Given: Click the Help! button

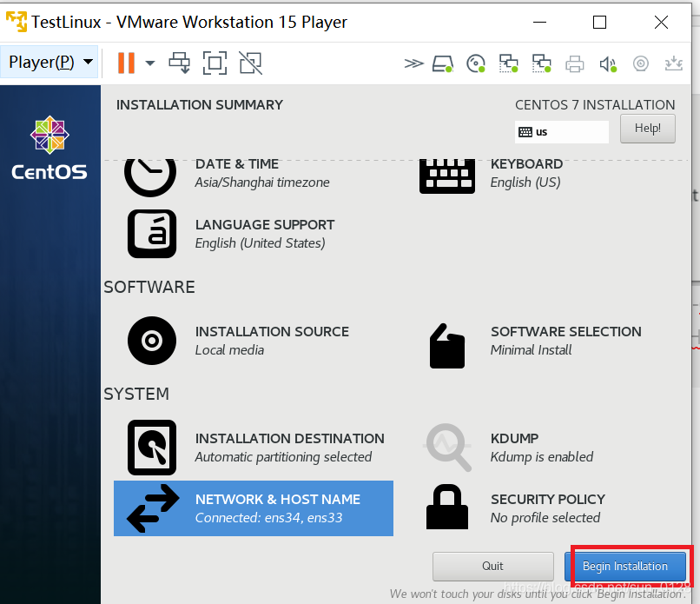Looking at the screenshot, I should tap(647, 129).
